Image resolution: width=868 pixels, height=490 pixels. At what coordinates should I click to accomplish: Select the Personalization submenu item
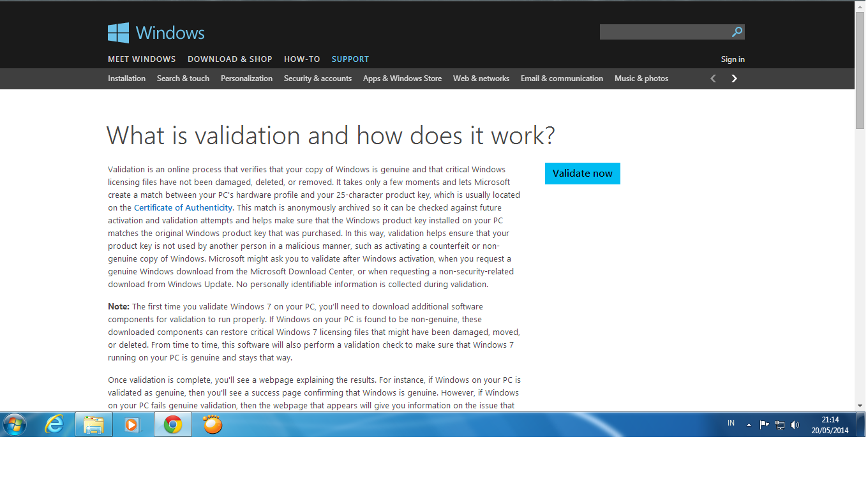246,78
